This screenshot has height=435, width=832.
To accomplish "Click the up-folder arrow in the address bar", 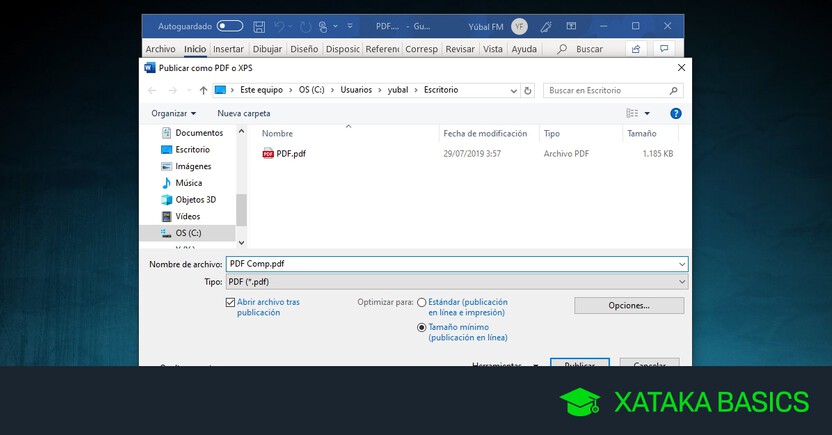I will pyautogui.click(x=203, y=90).
